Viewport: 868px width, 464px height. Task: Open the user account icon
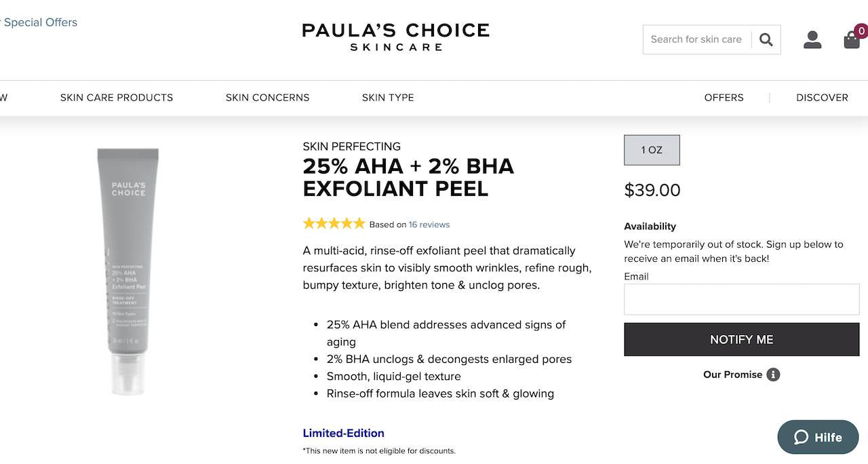click(x=812, y=39)
